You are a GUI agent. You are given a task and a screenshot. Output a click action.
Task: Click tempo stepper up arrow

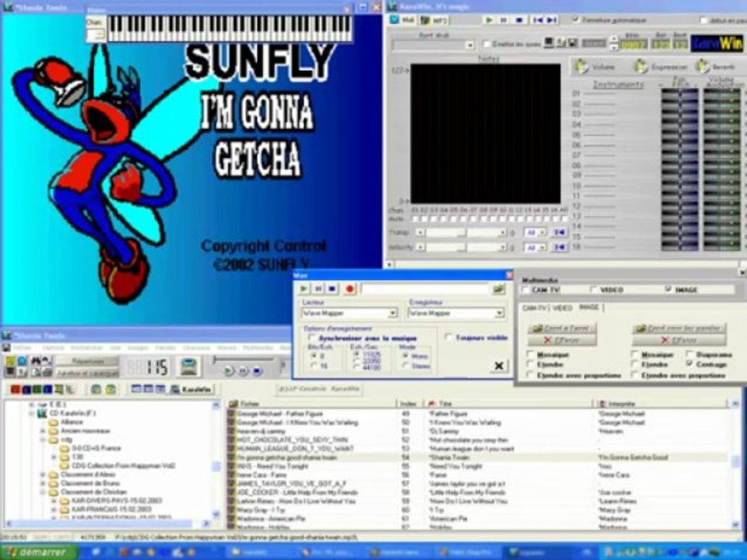tap(614, 39)
